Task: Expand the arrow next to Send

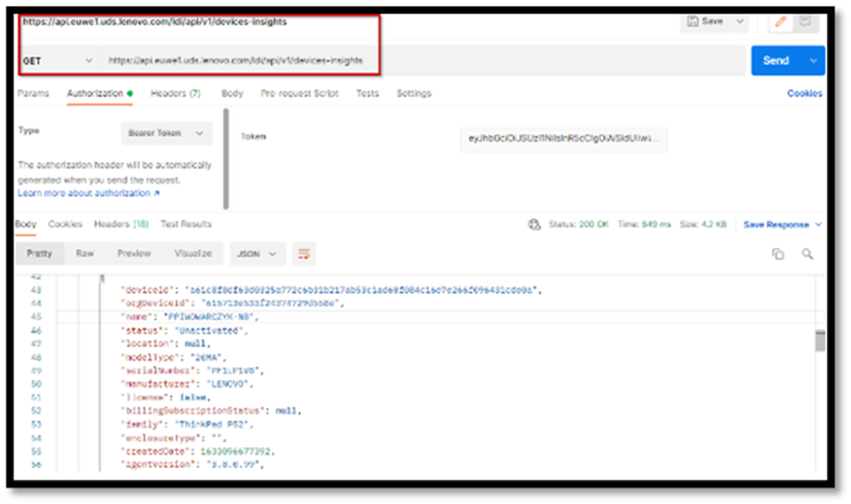Action: [814, 61]
